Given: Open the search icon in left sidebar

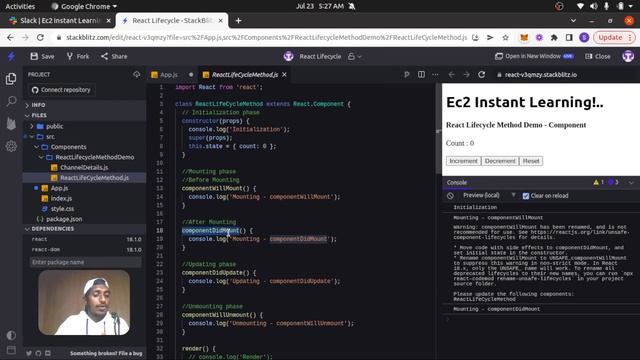Looking at the screenshot, I should click(x=11, y=101).
